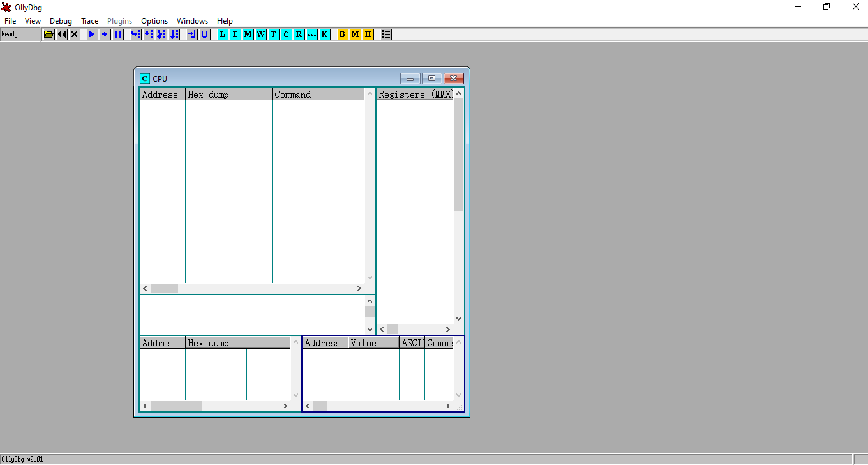Click the OllyDbg bug icon in the main title bar
The image size is (868, 465).
pos(6,7)
